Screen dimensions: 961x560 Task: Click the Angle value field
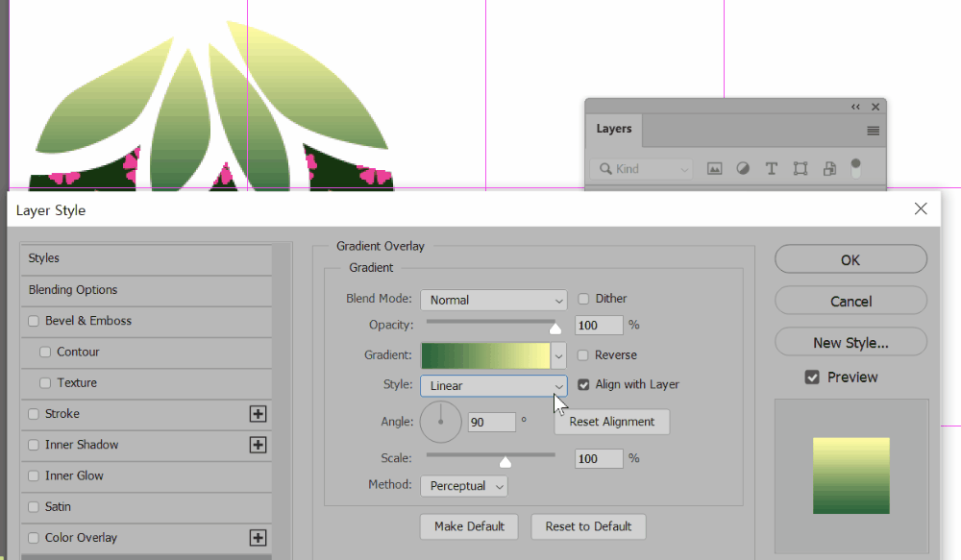click(x=491, y=422)
